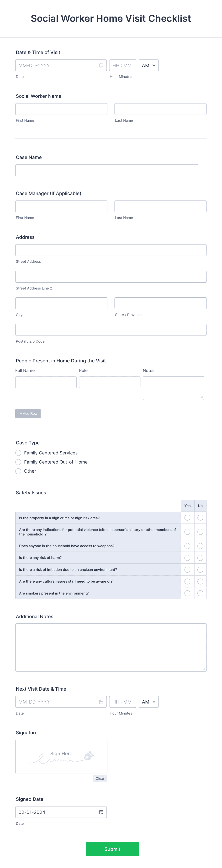Open the calendar picker for Date of Visit
This screenshot has height=868, width=222.
tap(101, 65)
